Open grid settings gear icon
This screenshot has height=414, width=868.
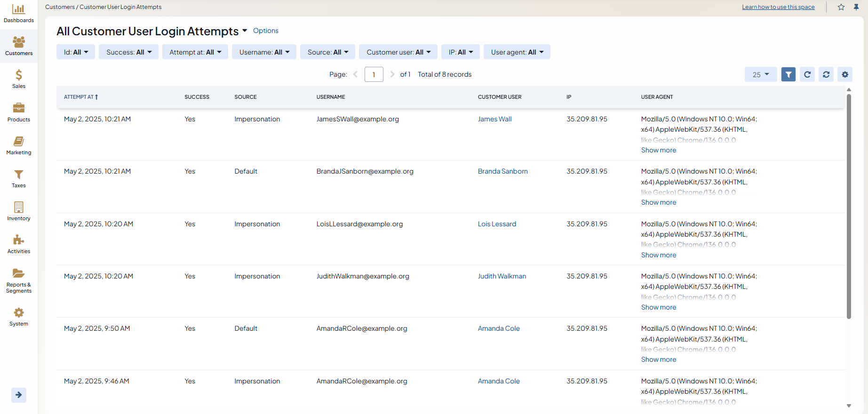coord(845,74)
